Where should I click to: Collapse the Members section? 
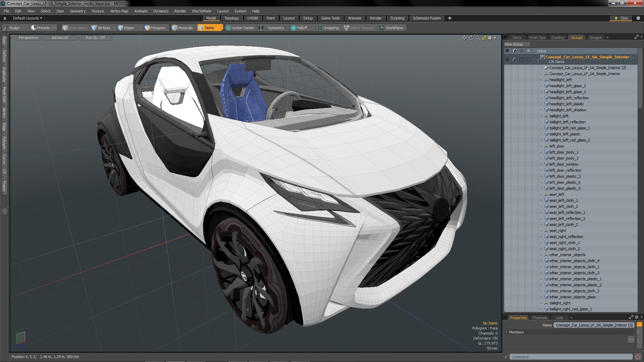click(x=506, y=332)
